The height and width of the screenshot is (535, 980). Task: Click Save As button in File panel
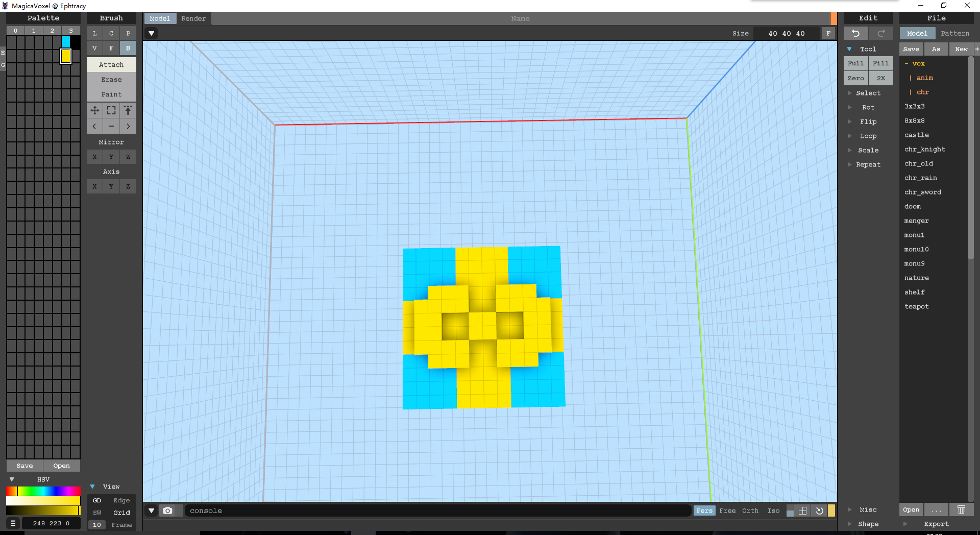(x=936, y=49)
